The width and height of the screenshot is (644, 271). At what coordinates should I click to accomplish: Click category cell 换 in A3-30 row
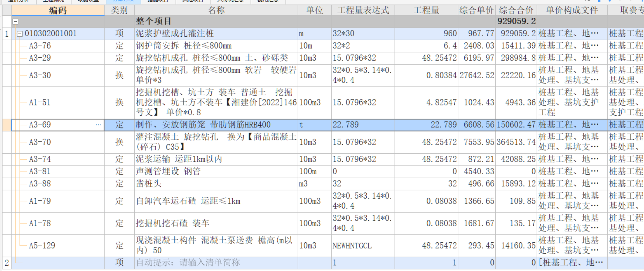click(119, 75)
